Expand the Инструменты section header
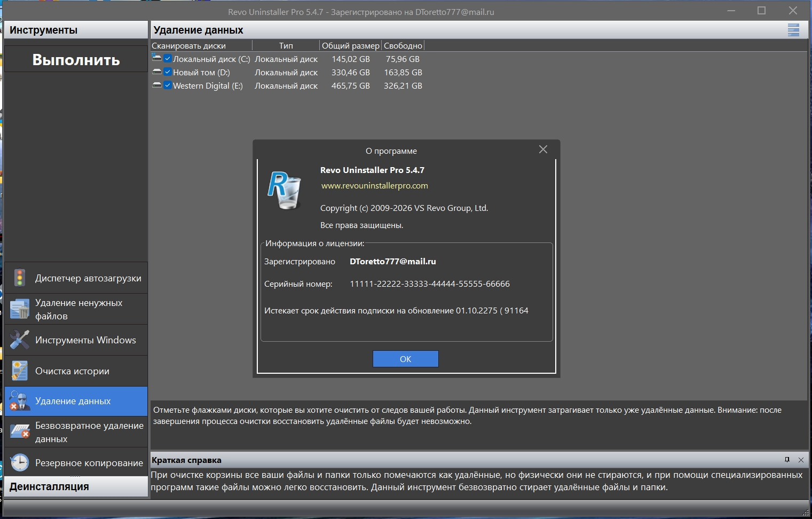The height and width of the screenshot is (519, 812). click(76, 30)
